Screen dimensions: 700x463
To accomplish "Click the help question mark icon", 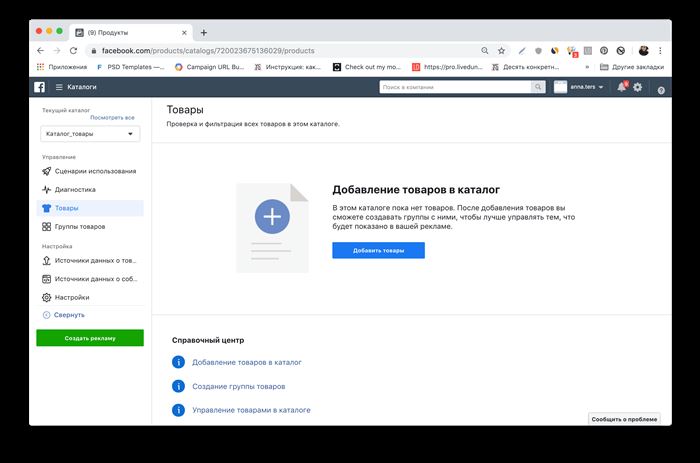I will click(661, 90).
